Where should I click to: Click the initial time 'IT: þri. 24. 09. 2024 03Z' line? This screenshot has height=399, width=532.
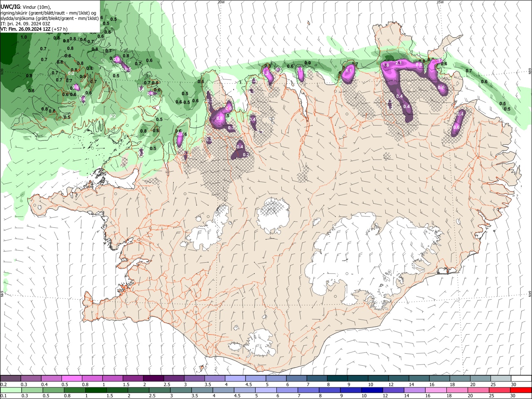[26, 24]
